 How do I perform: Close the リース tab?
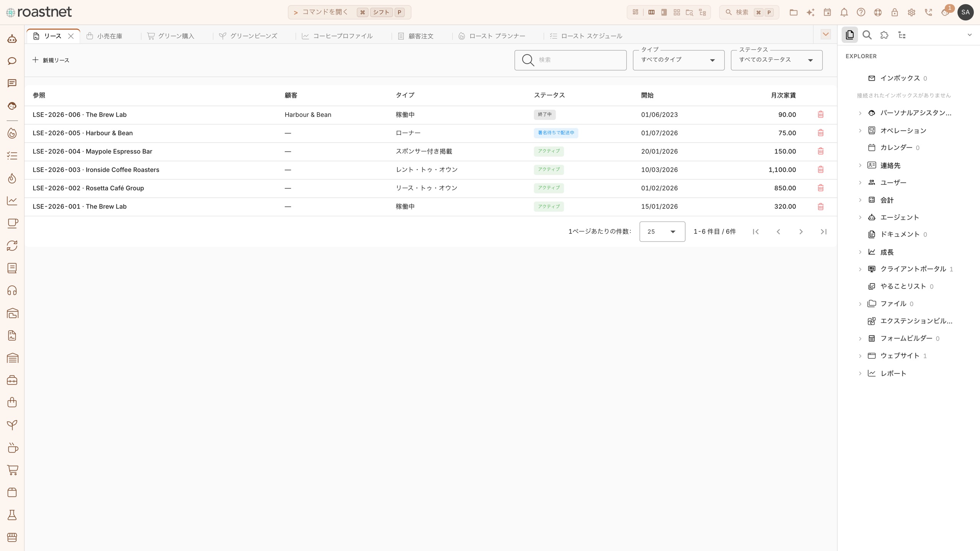pyautogui.click(x=71, y=36)
